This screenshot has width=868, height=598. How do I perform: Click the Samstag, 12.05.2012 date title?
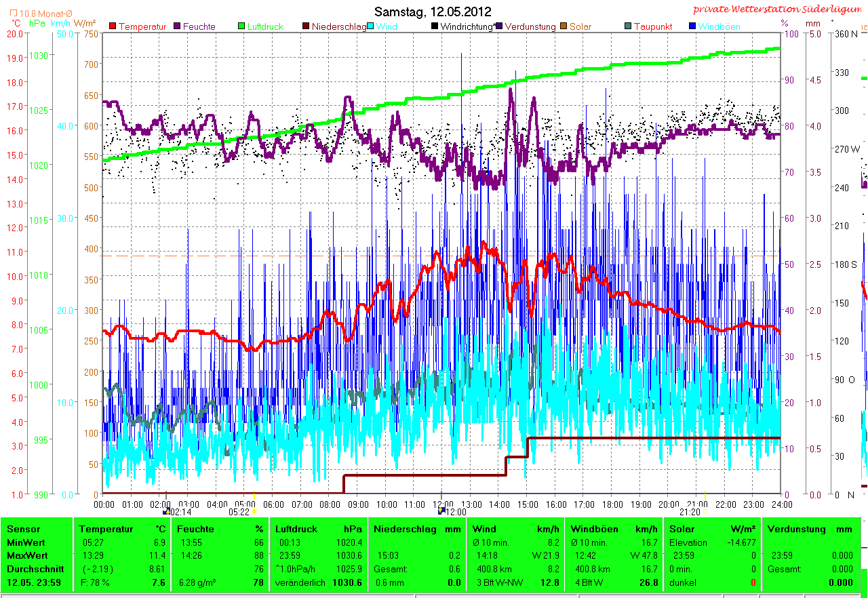tap(433, 12)
